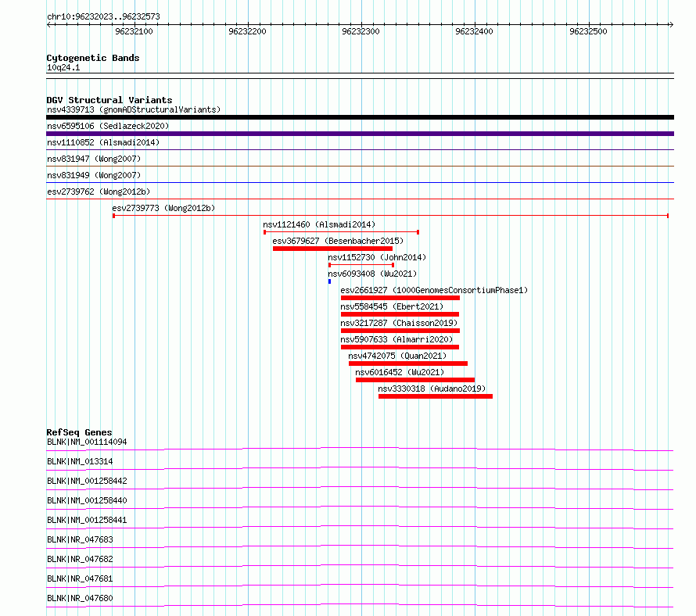Image resolution: width=696 pixels, height=616 pixels.
Task: Select the red nsv5584545 variant bar
Action: click(x=400, y=314)
